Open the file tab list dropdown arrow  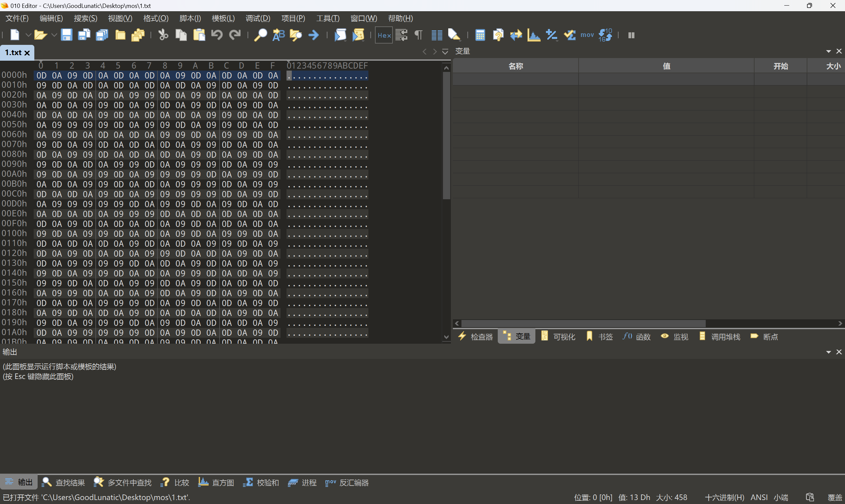click(x=445, y=52)
